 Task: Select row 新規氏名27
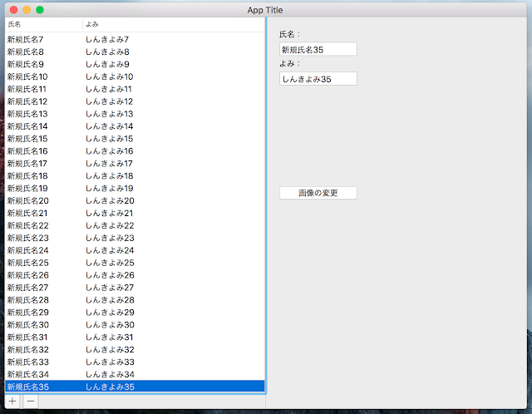tap(135, 288)
